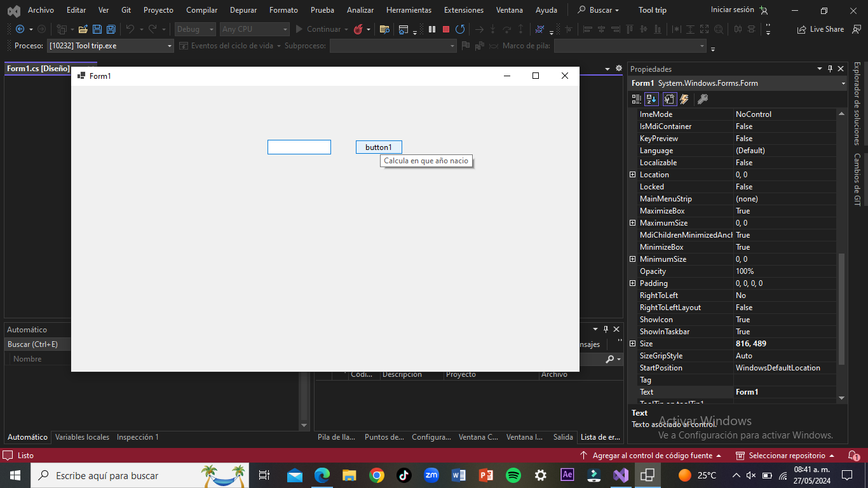This screenshot has width=868, height=488.
Task: Switch to the Variables locales tab
Action: click(82, 437)
